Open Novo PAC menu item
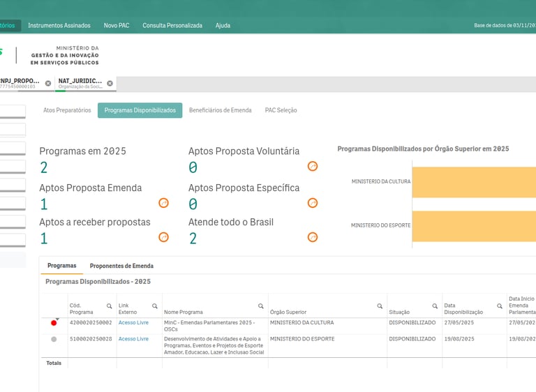This screenshot has height=392, width=536. coord(117,25)
